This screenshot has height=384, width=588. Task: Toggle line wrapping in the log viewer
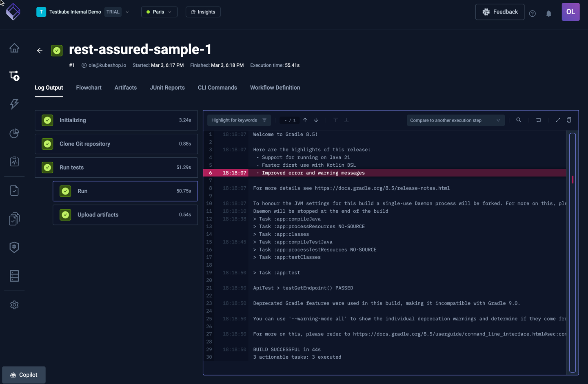(538, 120)
